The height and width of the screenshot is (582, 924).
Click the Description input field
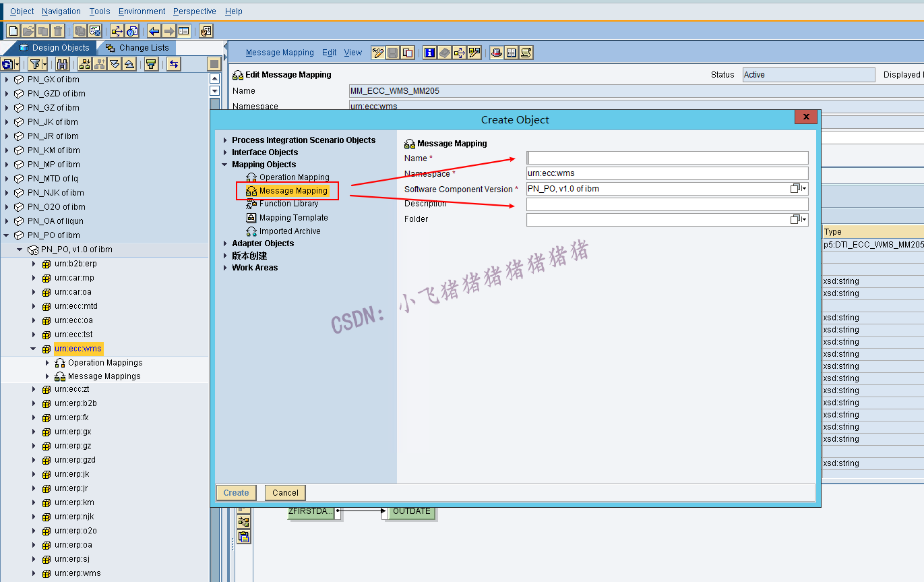[x=667, y=204]
